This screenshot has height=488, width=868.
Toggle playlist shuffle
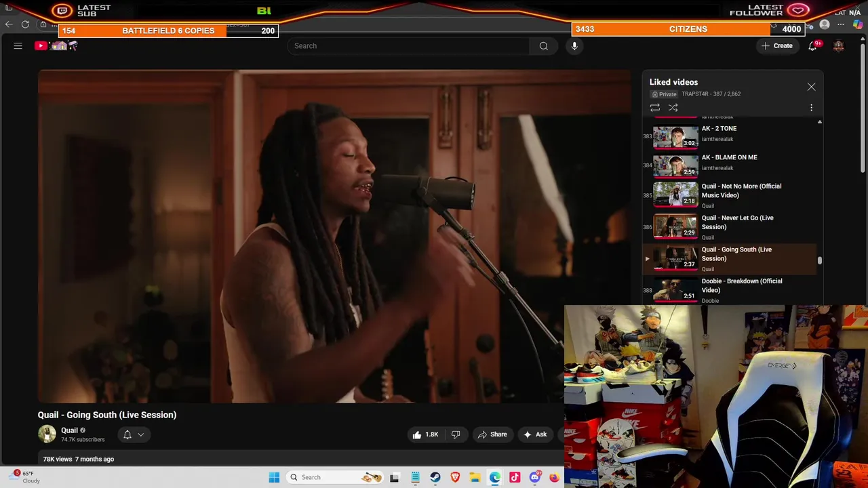pos(673,108)
